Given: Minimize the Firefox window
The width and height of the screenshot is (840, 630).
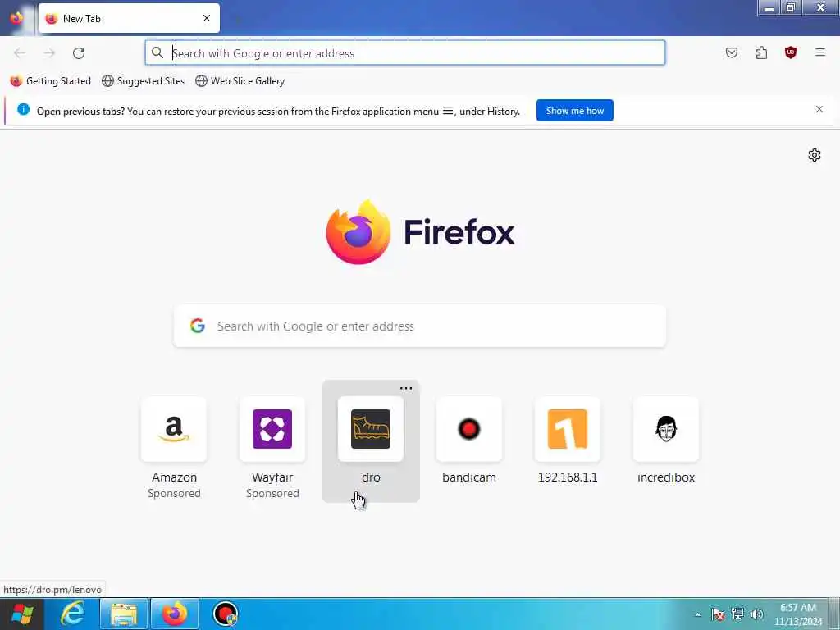Looking at the screenshot, I should tap(769, 8).
